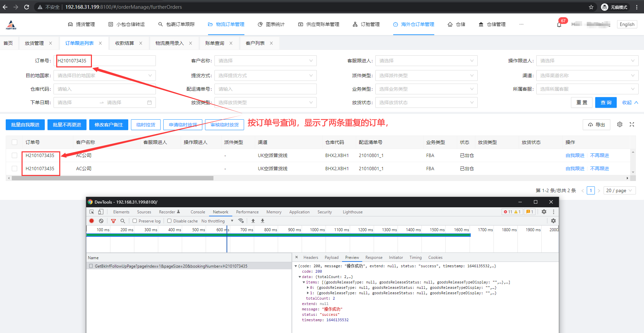Clear the DevTools network log

click(101, 221)
